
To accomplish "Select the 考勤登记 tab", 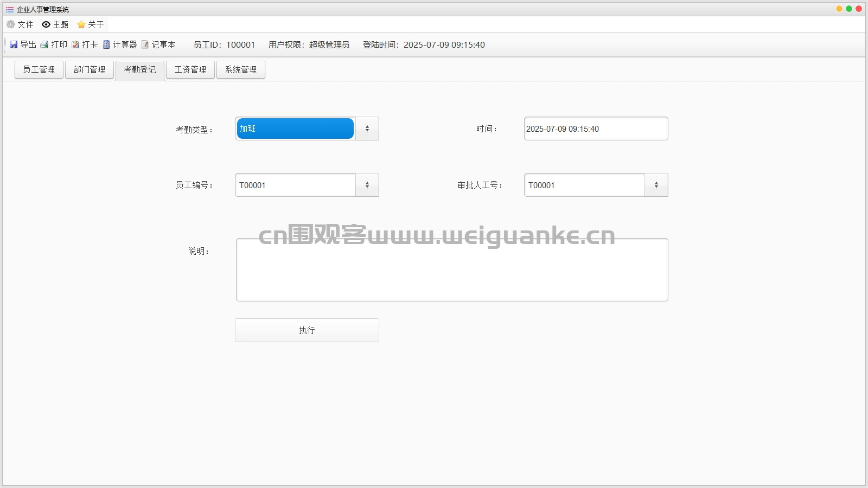I will 140,70.
